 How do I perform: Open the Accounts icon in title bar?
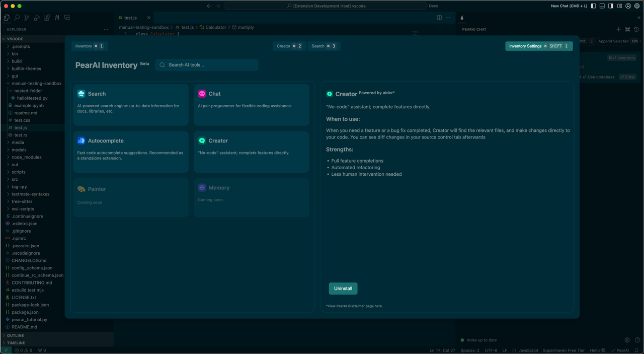tap(628, 6)
